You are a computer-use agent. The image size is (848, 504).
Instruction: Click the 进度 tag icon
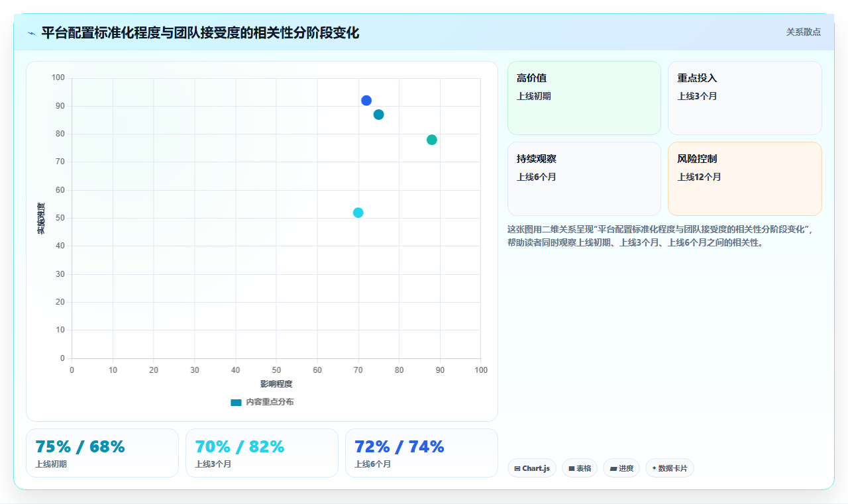[613, 468]
